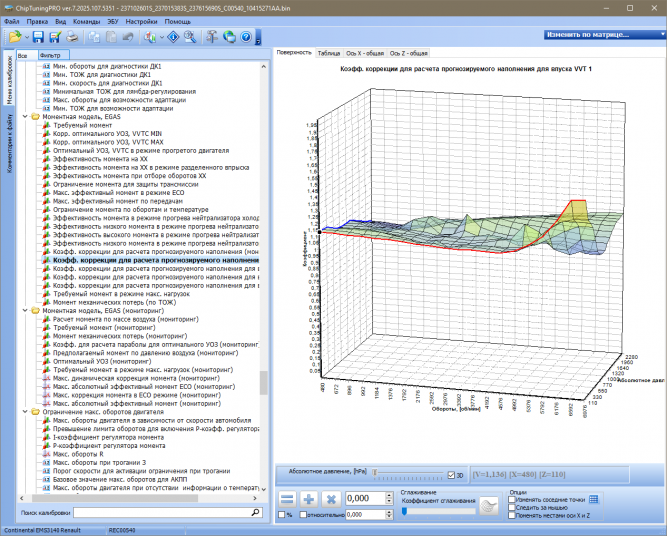The height and width of the screenshot is (536, 667).
Task: Increase the large 0,000 value with stepper up arrow
Action: click(x=389, y=495)
